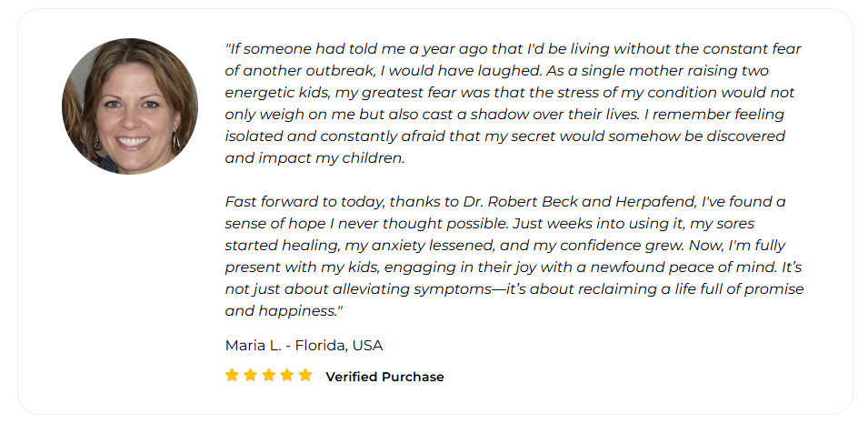Select the third gold rating star
868x424 pixels.
tap(268, 375)
